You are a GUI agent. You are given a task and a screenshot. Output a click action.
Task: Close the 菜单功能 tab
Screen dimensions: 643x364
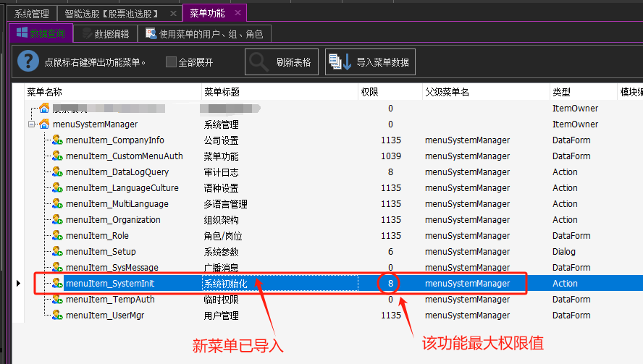pos(238,13)
